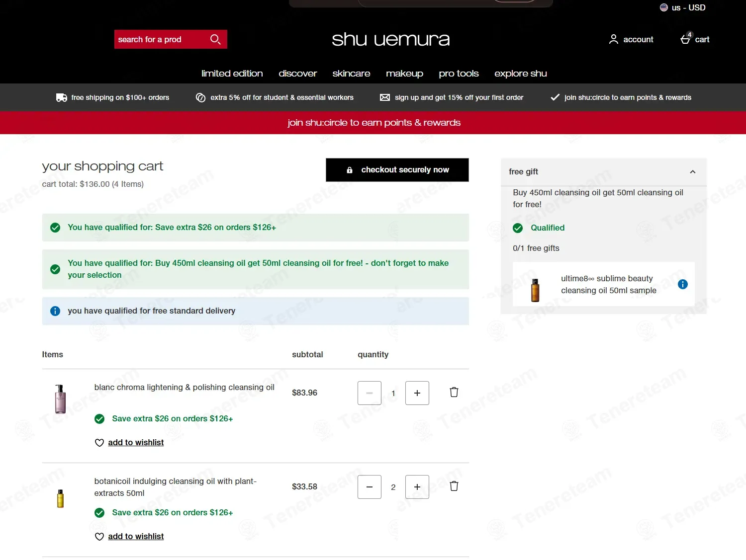Image resolution: width=746 pixels, height=560 pixels.
Task: Increase blanc chroma quantity with plus
Action: point(417,393)
